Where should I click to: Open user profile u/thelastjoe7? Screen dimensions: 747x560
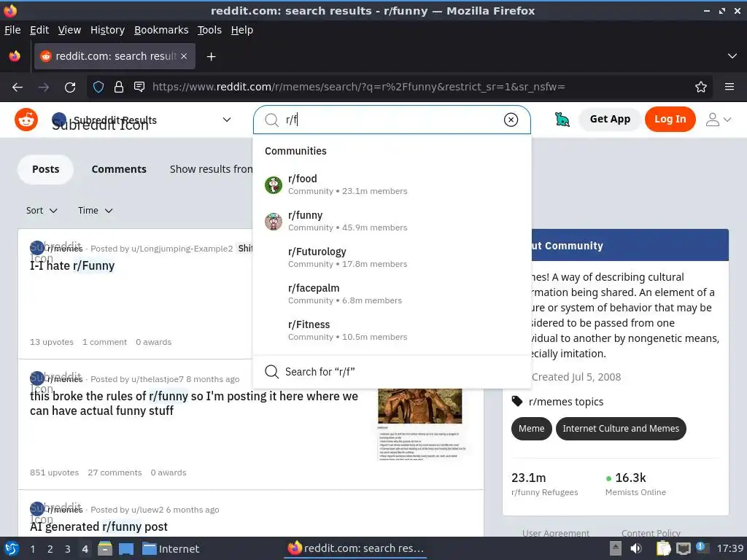pos(158,379)
